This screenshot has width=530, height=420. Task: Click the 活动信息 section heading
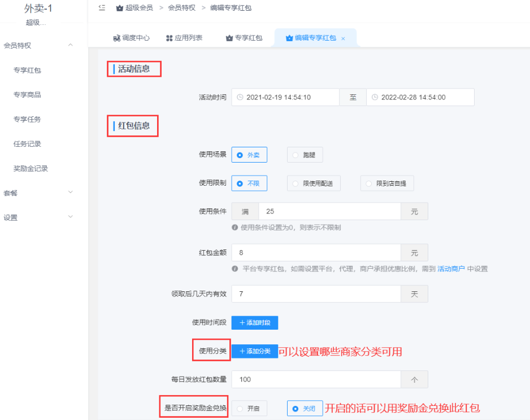[134, 69]
